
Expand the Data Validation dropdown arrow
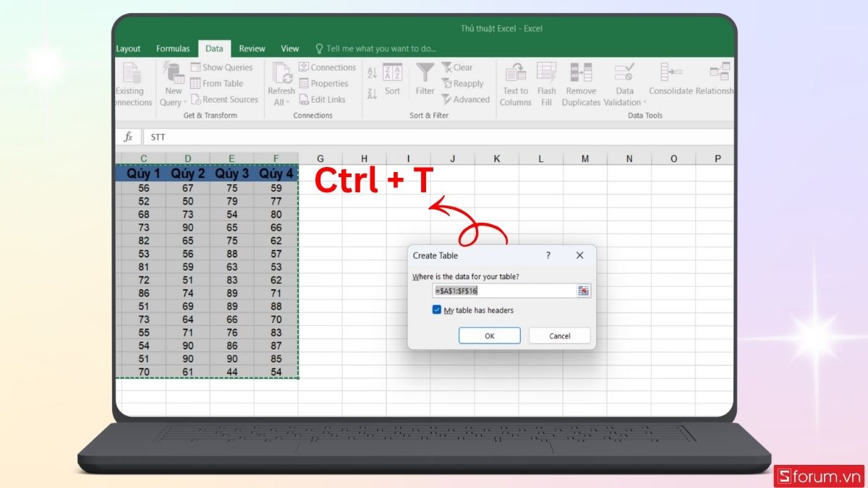coord(644,103)
